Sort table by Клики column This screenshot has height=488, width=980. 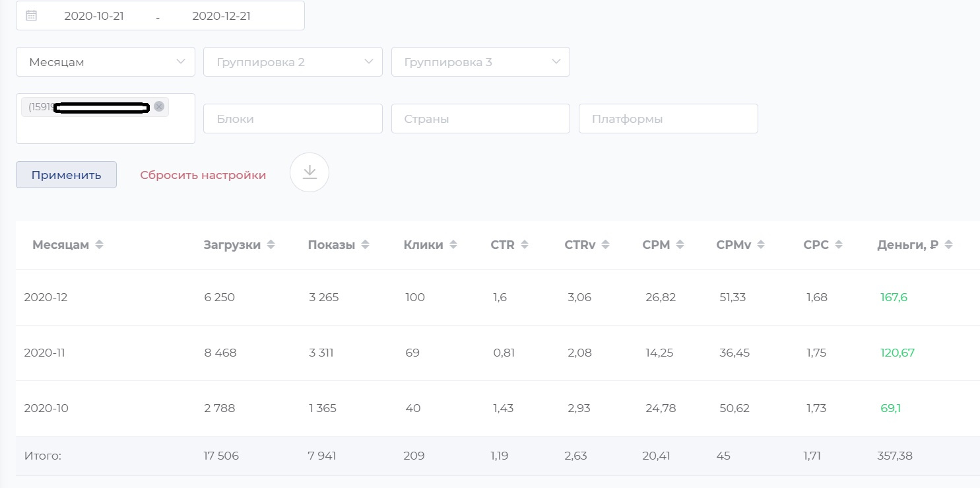click(x=453, y=245)
